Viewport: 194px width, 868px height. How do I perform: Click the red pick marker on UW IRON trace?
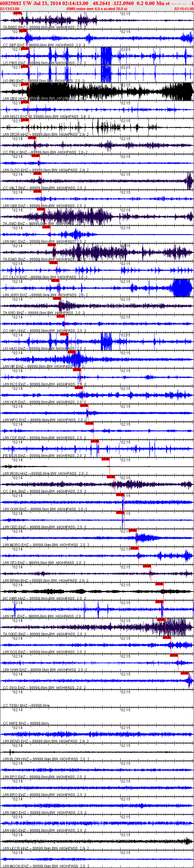105,459
